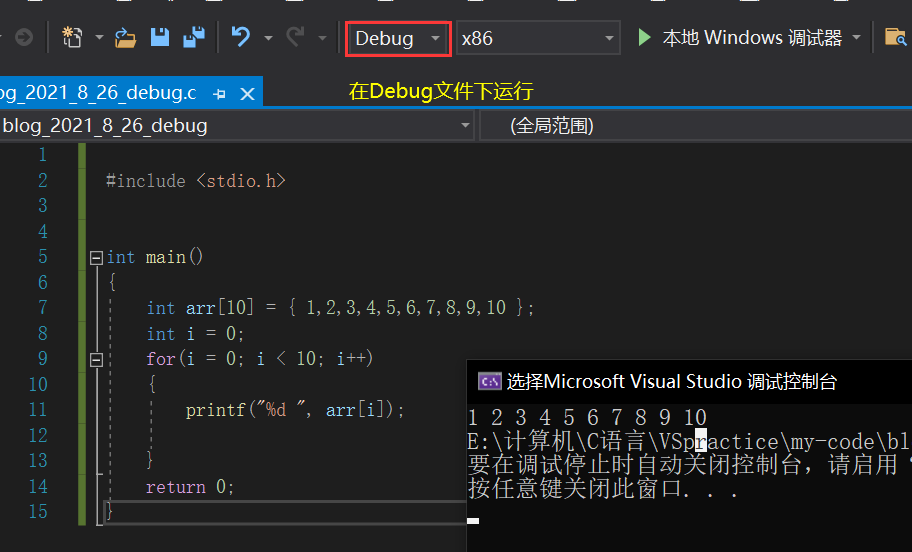
Task: Open the Debug configuration dropdown
Action: coord(398,38)
